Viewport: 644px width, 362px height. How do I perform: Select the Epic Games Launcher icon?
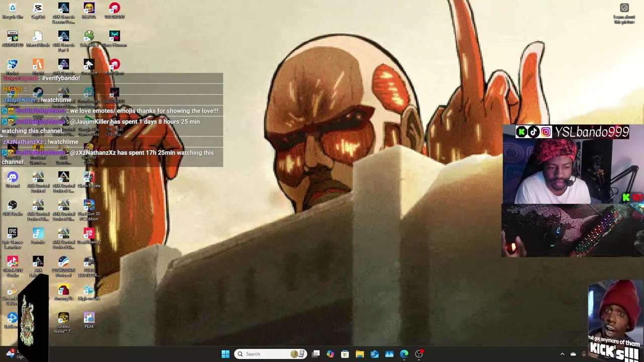[x=13, y=238]
